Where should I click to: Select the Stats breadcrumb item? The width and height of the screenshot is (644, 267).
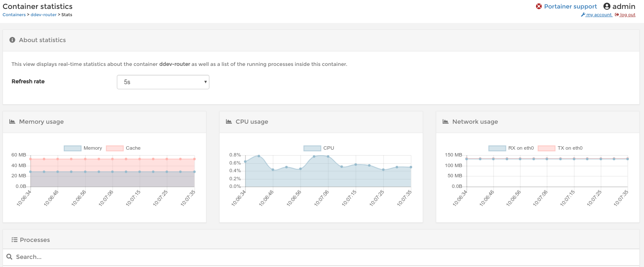[x=66, y=14]
